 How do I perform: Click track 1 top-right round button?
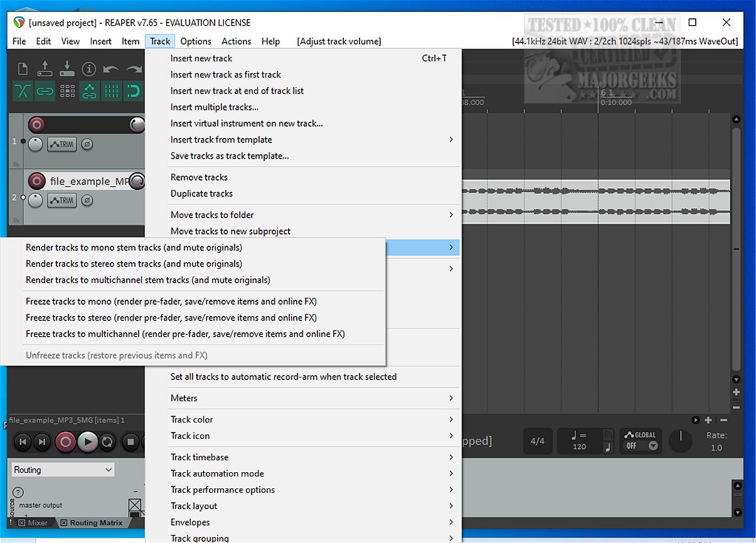point(137,124)
